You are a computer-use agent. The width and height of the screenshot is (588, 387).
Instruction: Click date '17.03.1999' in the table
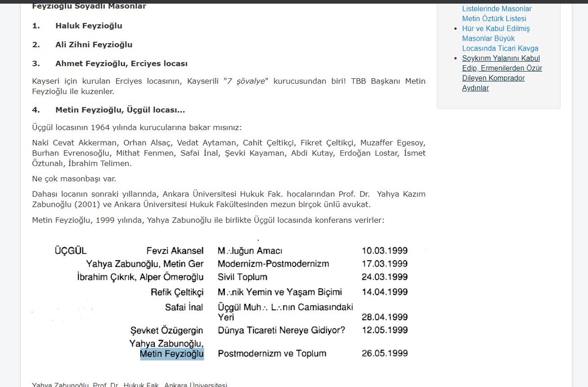click(x=385, y=264)
